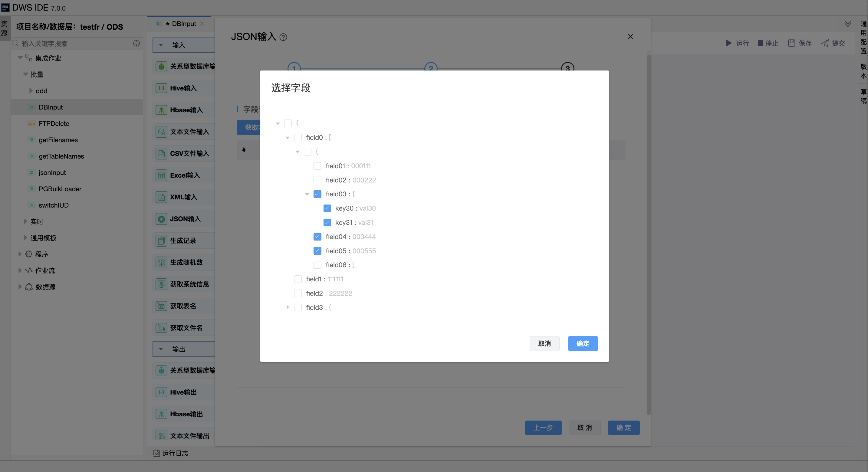
Task: Uncheck the field04 checkbox
Action: pos(317,237)
